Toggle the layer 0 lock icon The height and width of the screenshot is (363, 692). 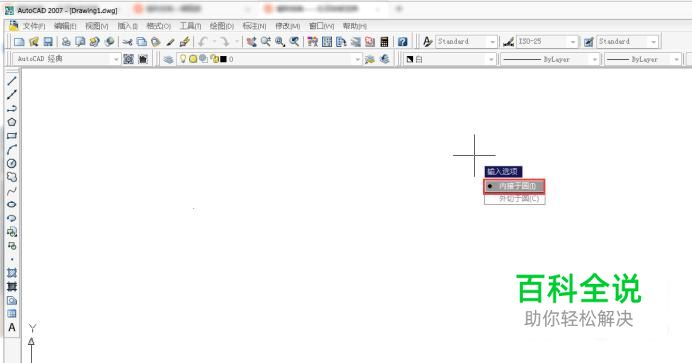point(214,59)
